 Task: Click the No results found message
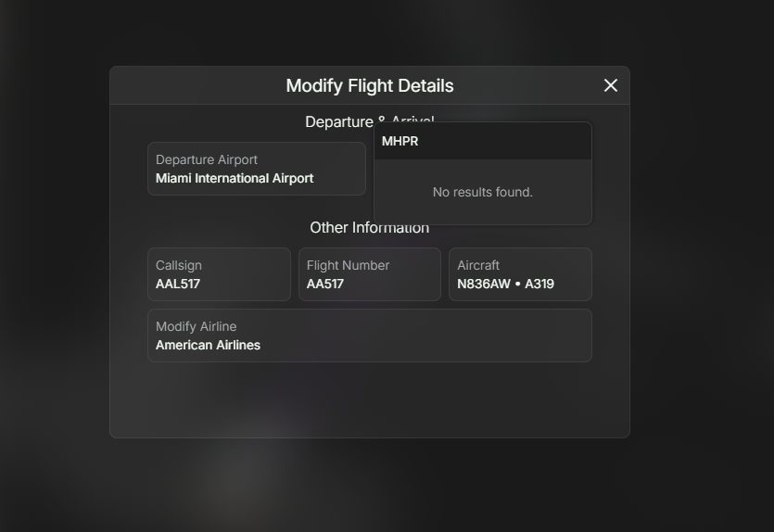pyautogui.click(x=483, y=192)
